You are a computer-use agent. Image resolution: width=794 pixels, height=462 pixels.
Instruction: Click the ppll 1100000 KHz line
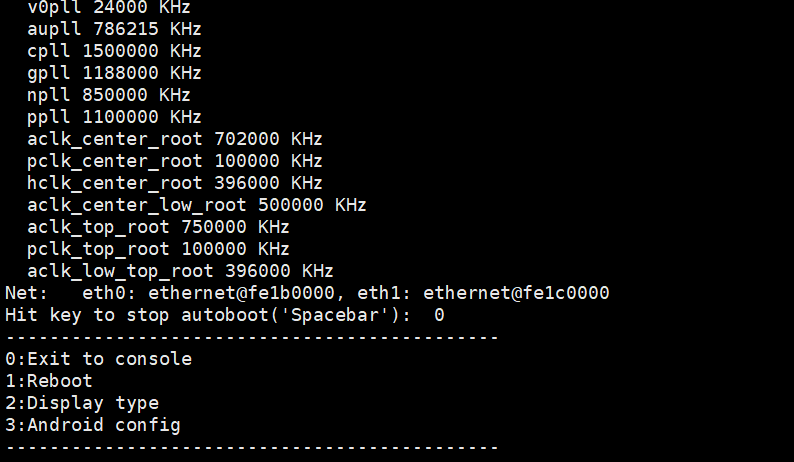tap(114, 117)
